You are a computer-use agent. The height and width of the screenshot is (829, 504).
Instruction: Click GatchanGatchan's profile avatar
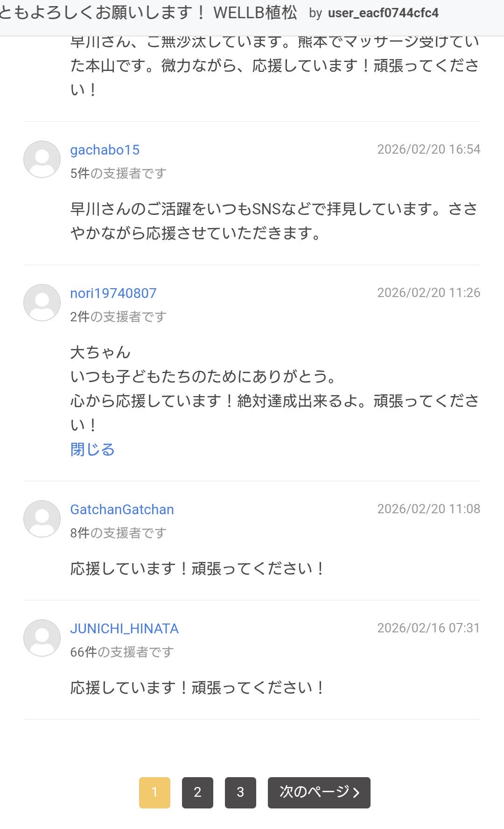tap(42, 519)
